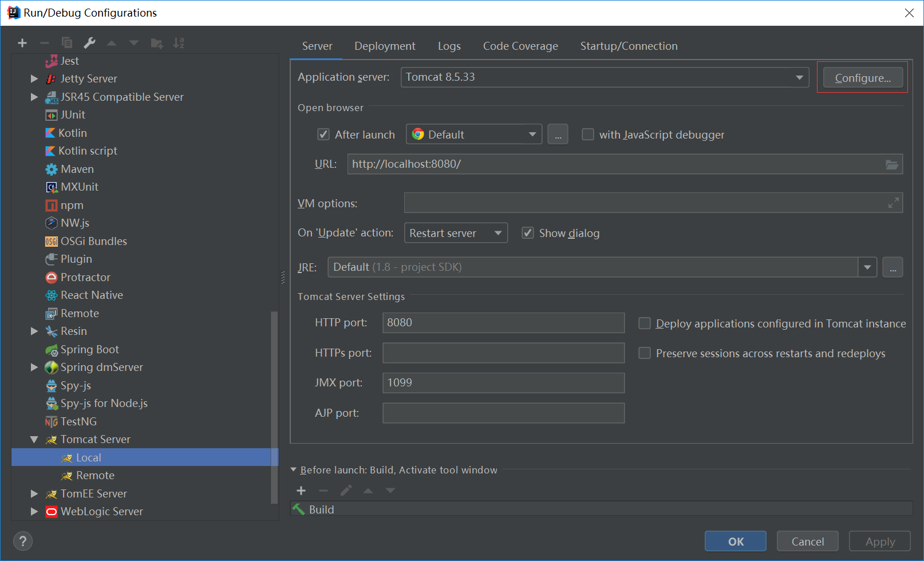Select the Maven configuration type
Screen dimensions: 924x561
(x=77, y=169)
